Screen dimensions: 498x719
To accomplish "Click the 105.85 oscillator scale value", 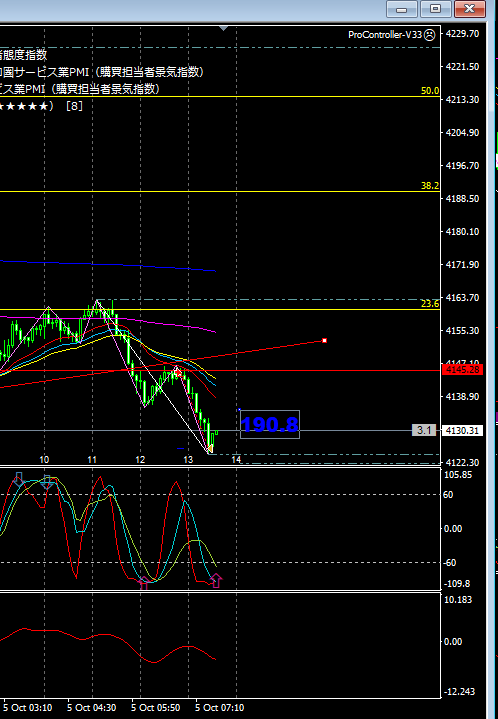I will 458,475.
